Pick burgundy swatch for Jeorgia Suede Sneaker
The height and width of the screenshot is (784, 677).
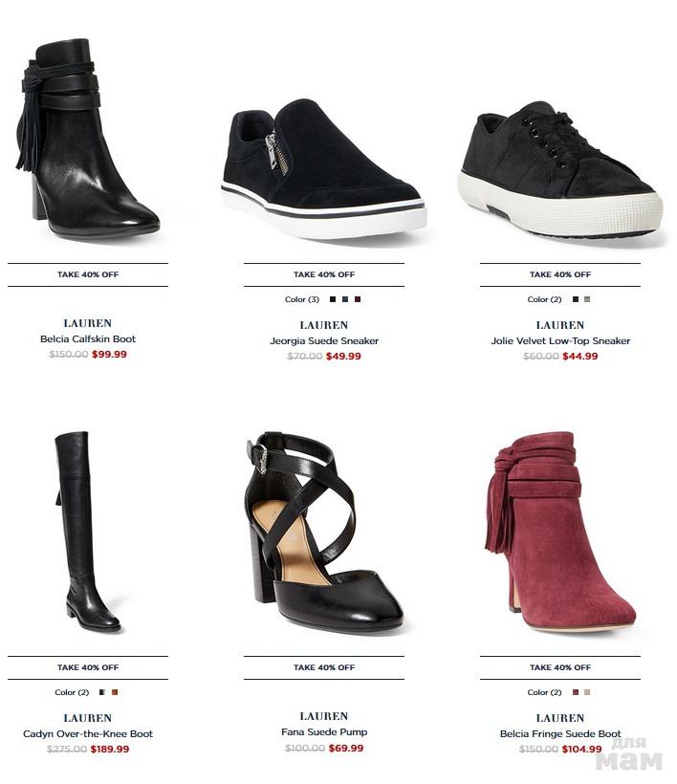(358, 299)
